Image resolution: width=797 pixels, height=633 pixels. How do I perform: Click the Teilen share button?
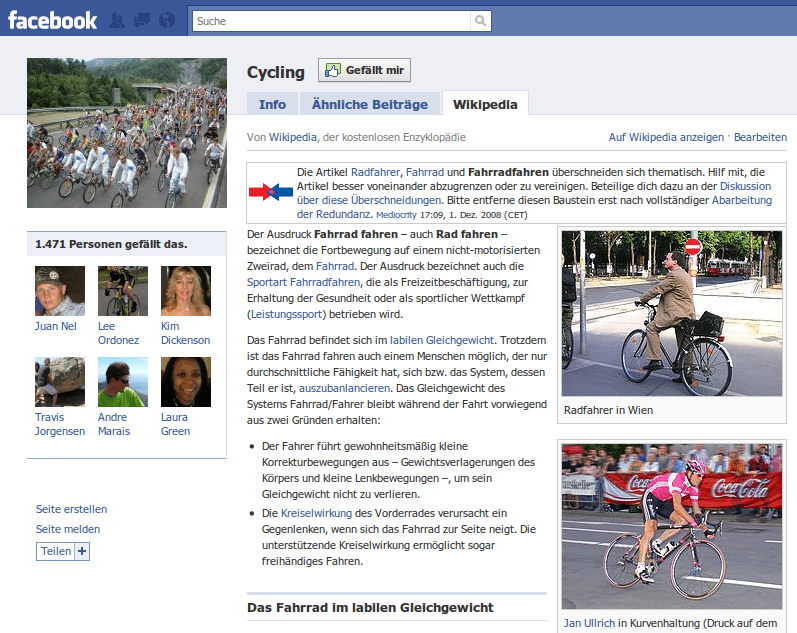[x=56, y=552]
